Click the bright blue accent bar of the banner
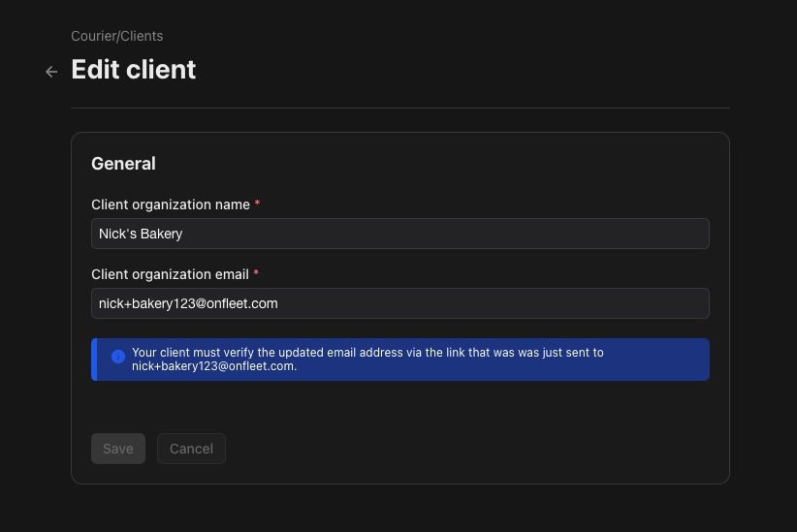The width and height of the screenshot is (797, 532). click(94, 360)
